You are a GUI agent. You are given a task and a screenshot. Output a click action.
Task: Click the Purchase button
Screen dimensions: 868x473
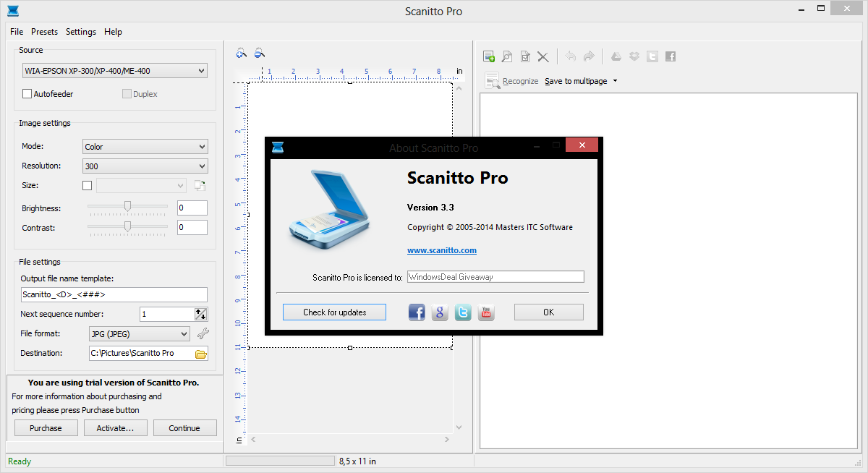point(46,428)
